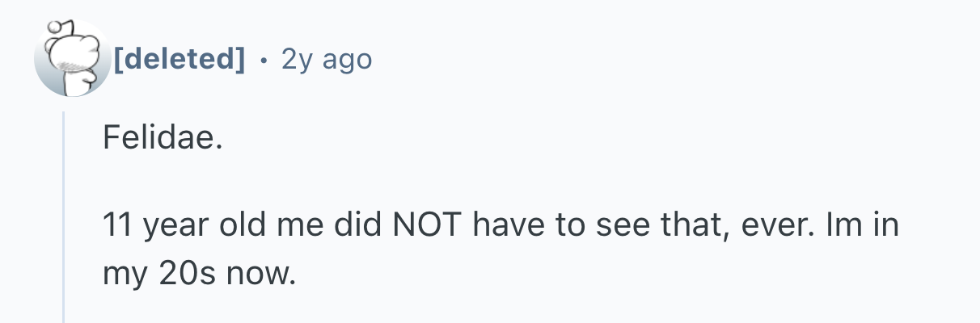Collapse the comment using the thread line
Image resolution: width=980 pixels, height=323 pixels.
coord(64,218)
